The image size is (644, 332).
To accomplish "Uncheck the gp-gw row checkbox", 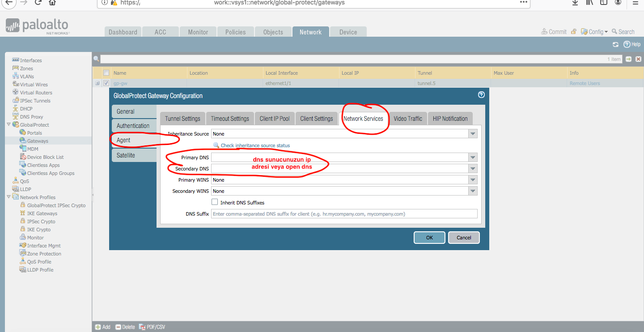I will coord(106,83).
